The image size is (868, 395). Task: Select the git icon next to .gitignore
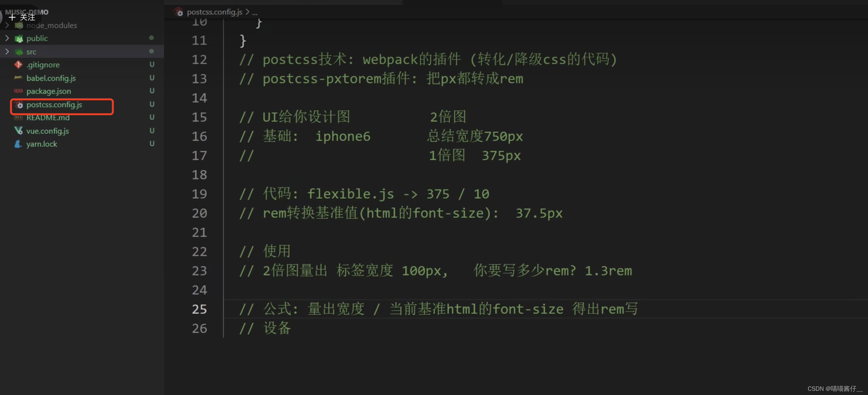coord(18,65)
